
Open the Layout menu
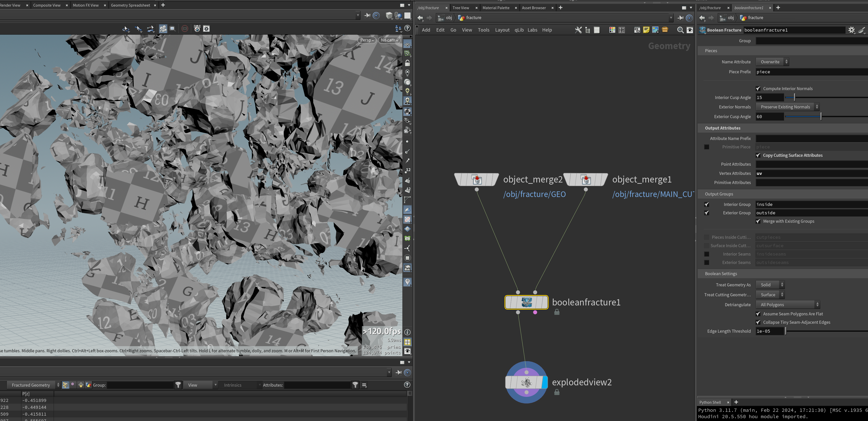point(502,30)
